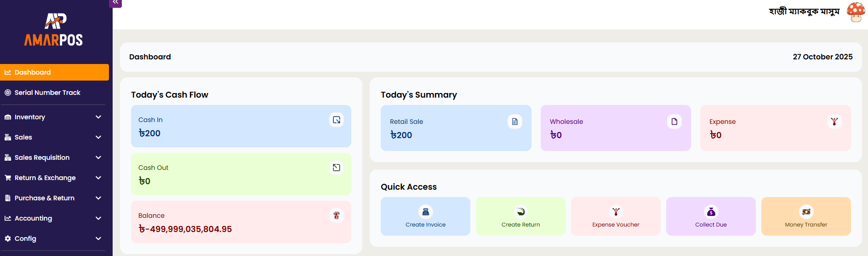Click the Collect Due money bag icon
The height and width of the screenshot is (256, 868).
tap(711, 212)
